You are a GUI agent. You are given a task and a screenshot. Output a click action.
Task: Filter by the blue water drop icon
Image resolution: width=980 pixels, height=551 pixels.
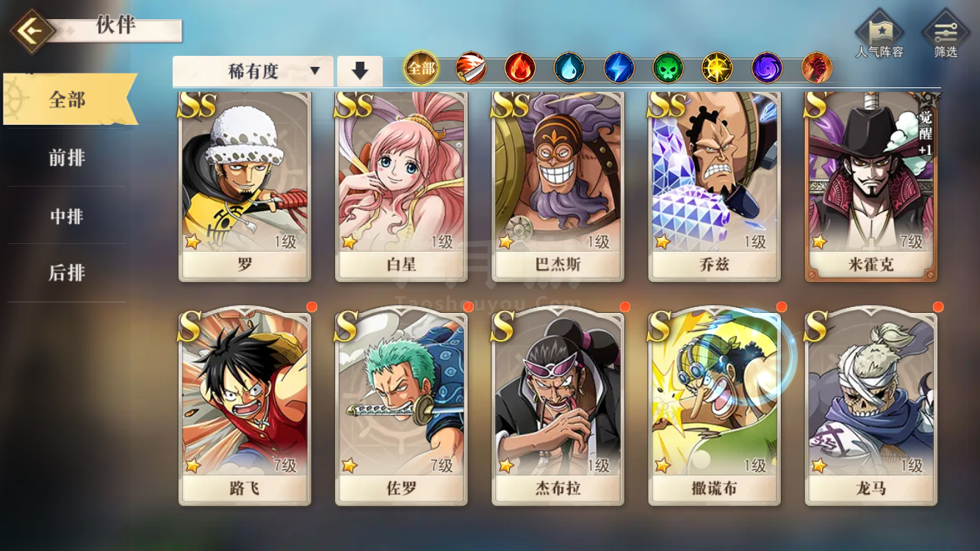pyautogui.click(x=569, y=68)
